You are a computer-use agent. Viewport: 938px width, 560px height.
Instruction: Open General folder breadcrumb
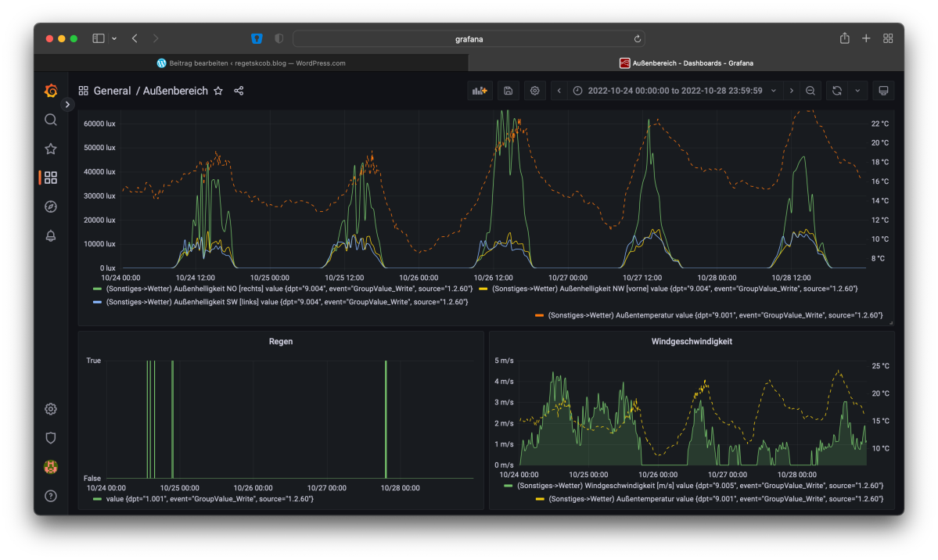pyautogui.click(x=112, y=91)
